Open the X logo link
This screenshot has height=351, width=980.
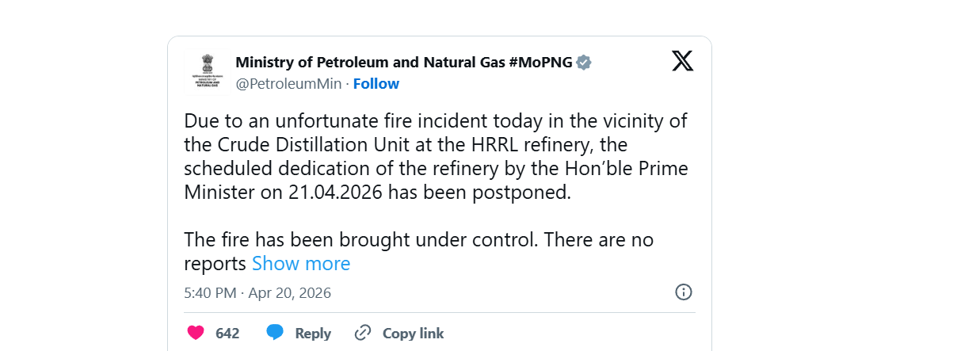(682, 61)
